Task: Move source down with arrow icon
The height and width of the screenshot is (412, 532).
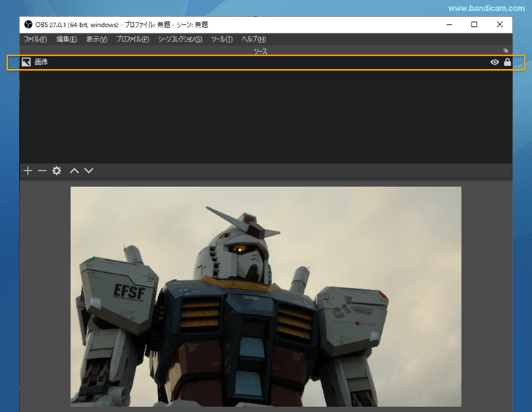Action: point(89,171)
